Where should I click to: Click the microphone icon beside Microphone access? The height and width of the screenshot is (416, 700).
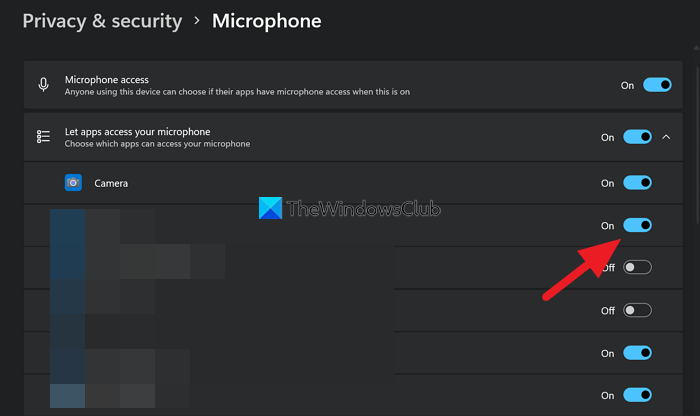coord(43,85)
